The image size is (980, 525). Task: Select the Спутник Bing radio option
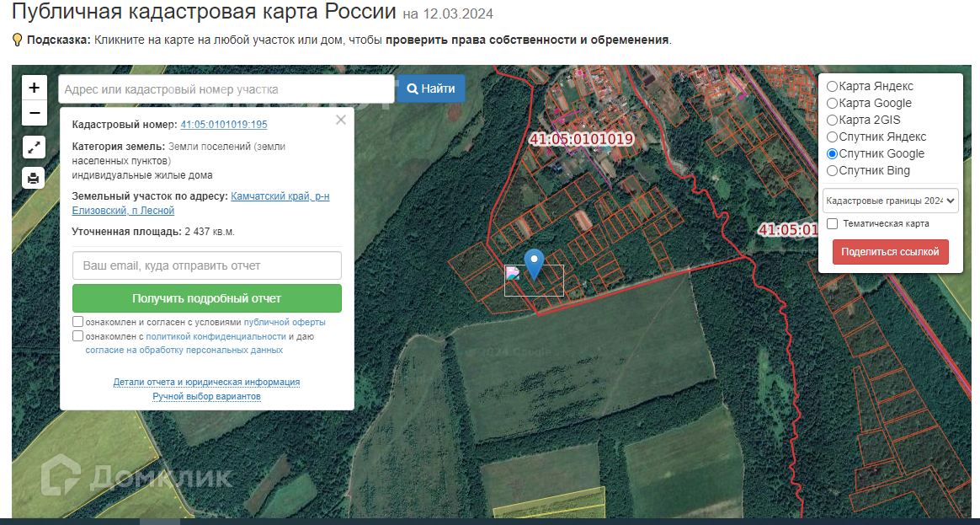[x=832, y=171]
